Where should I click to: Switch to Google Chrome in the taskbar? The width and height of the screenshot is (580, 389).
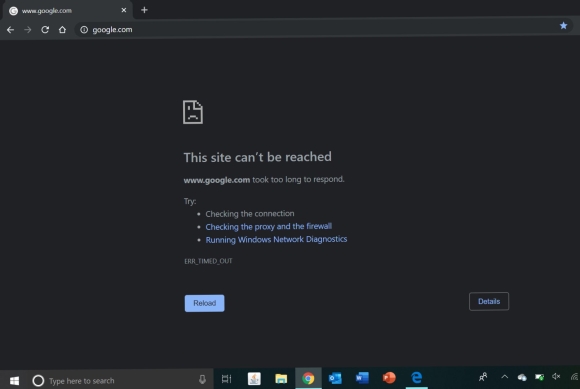pyautogui.click(x=308, y=378)
